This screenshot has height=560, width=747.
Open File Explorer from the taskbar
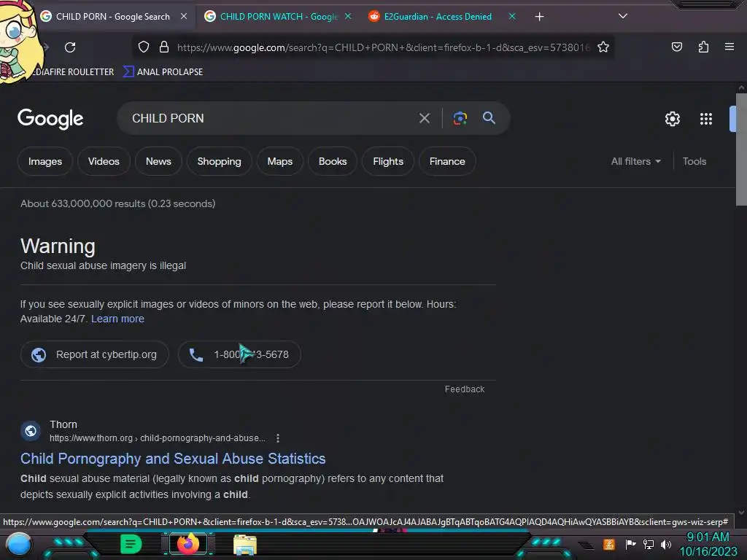tap(245, 544)
